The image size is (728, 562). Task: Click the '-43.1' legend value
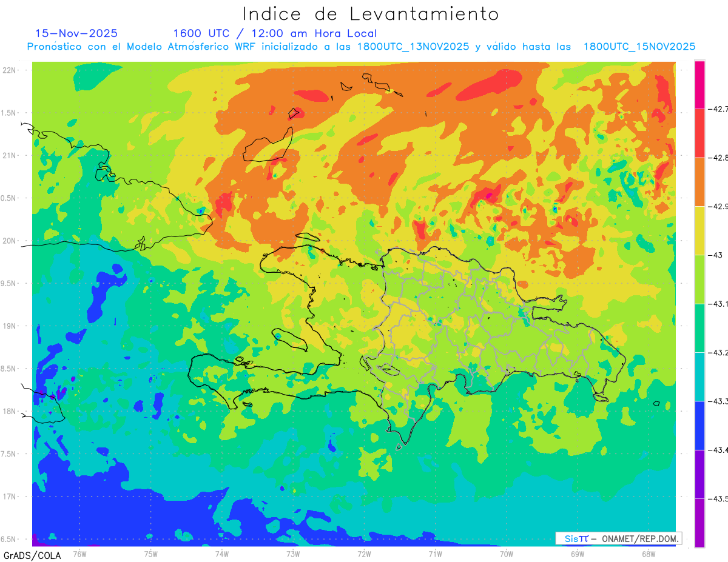click(x=717, y=304)
